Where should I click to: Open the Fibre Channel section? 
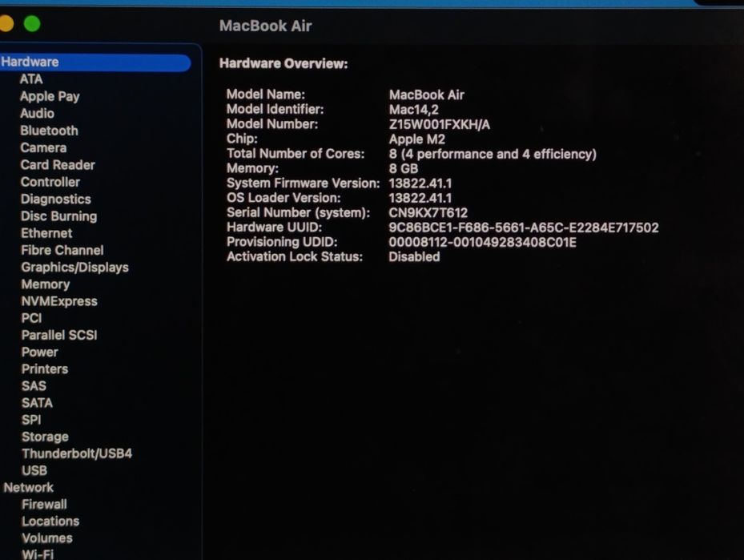62,250
